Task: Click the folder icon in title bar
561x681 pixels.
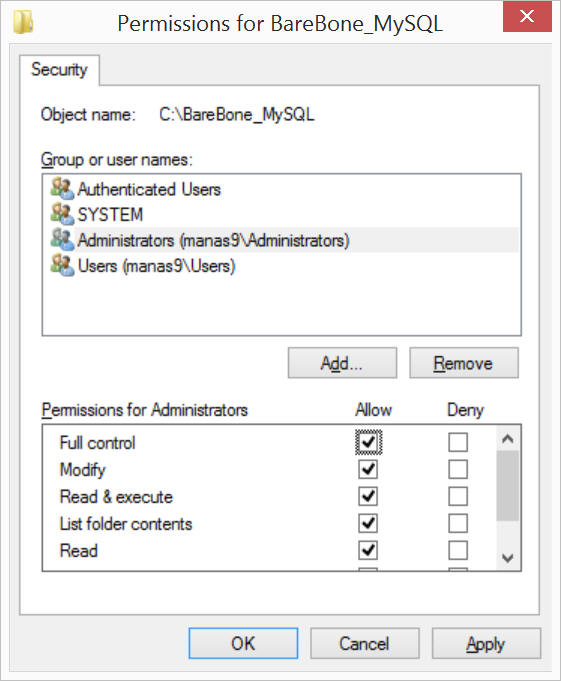Action: (x=23, y=22)
